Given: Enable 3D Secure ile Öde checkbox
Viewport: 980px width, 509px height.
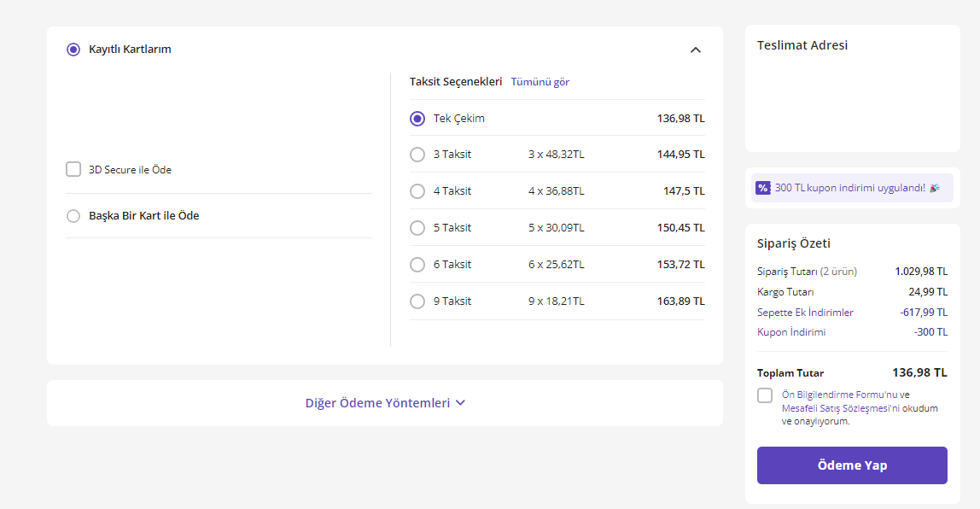Looking at the screenshot, I should click(x=73, y=169).
